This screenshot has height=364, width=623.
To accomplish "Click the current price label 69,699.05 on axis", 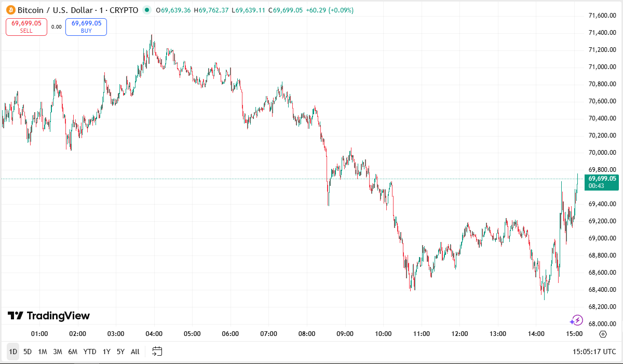I will pyautogui.click(x=602, y=179).
